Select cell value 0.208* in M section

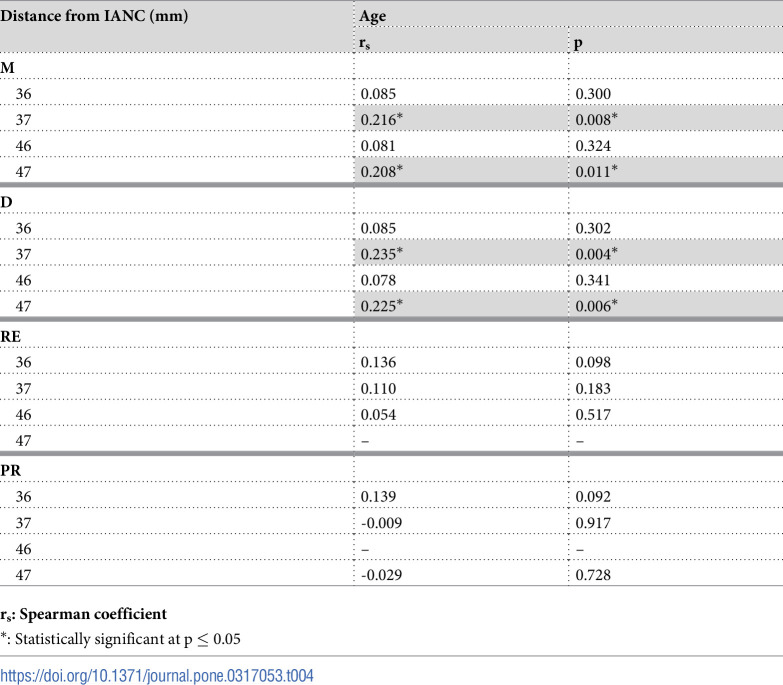tap(382, 171)
